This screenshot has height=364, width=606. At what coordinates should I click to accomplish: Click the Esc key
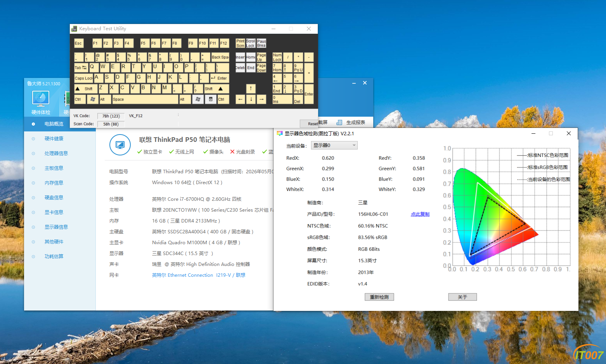tap(79, 43)
